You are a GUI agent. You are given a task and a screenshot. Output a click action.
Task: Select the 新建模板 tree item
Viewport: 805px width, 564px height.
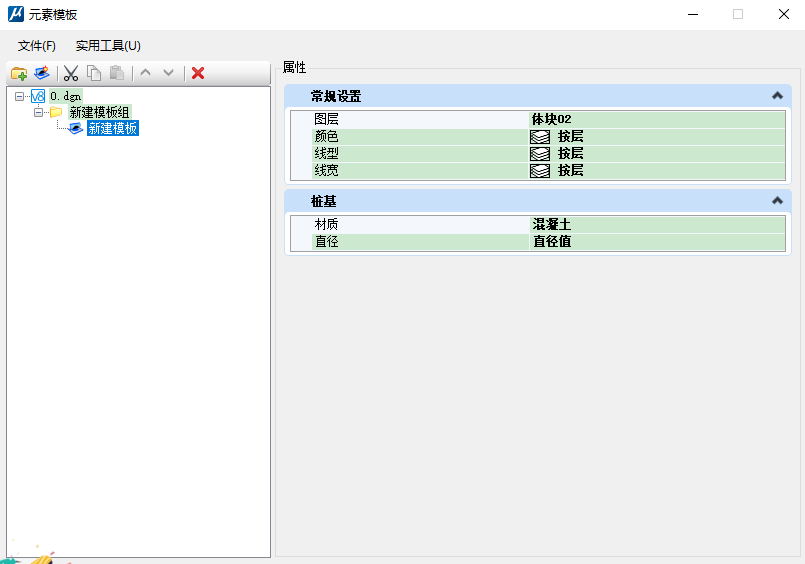tap(112, 129)
